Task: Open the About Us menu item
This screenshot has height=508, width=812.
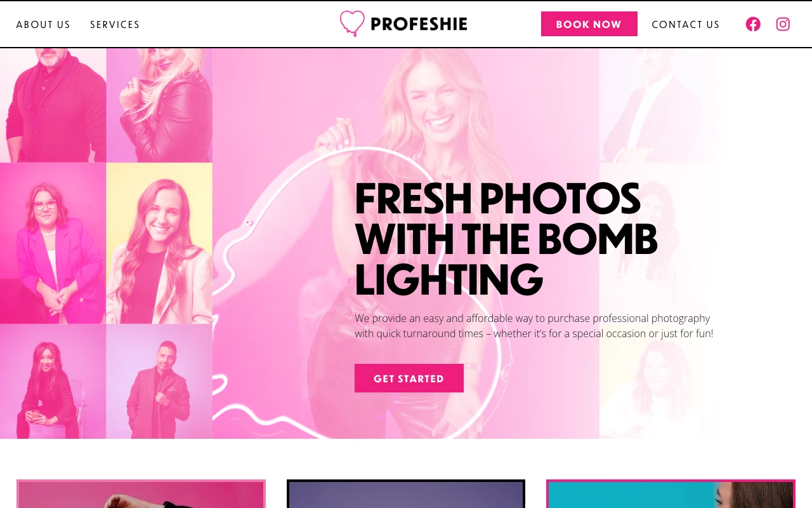Action: pyautogui.click(x=43, y=25)
